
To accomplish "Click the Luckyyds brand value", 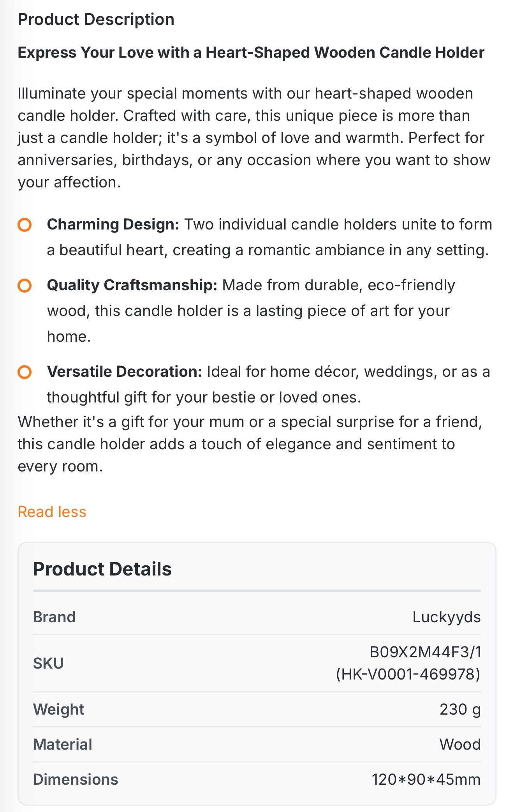I will tap(447, 618).
